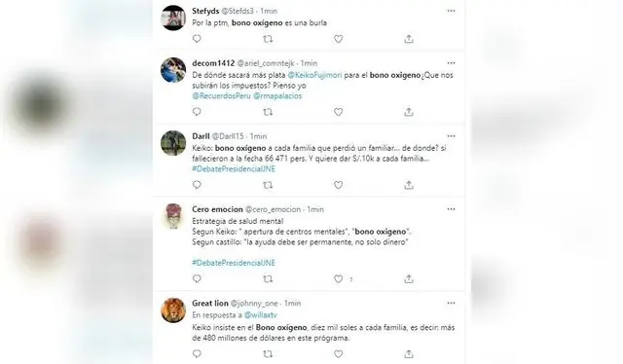Open the @willaxtv reply mention

click(x=261, y=315)
